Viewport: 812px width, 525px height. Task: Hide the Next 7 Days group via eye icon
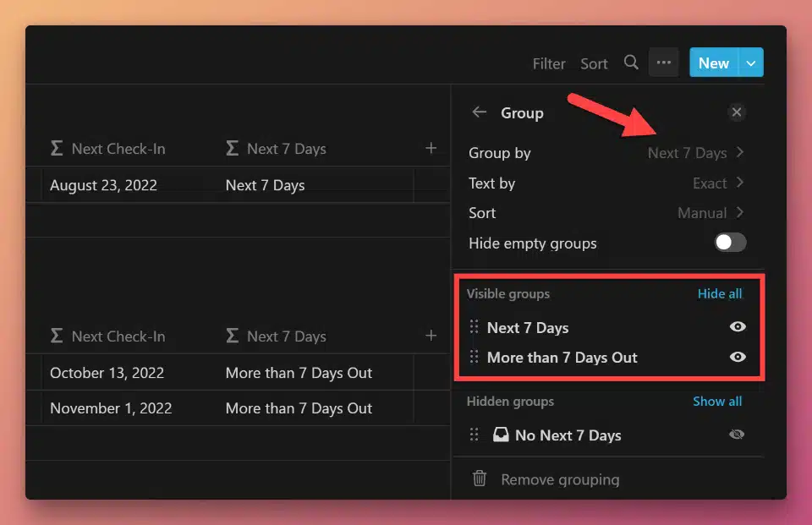(738, 326)
